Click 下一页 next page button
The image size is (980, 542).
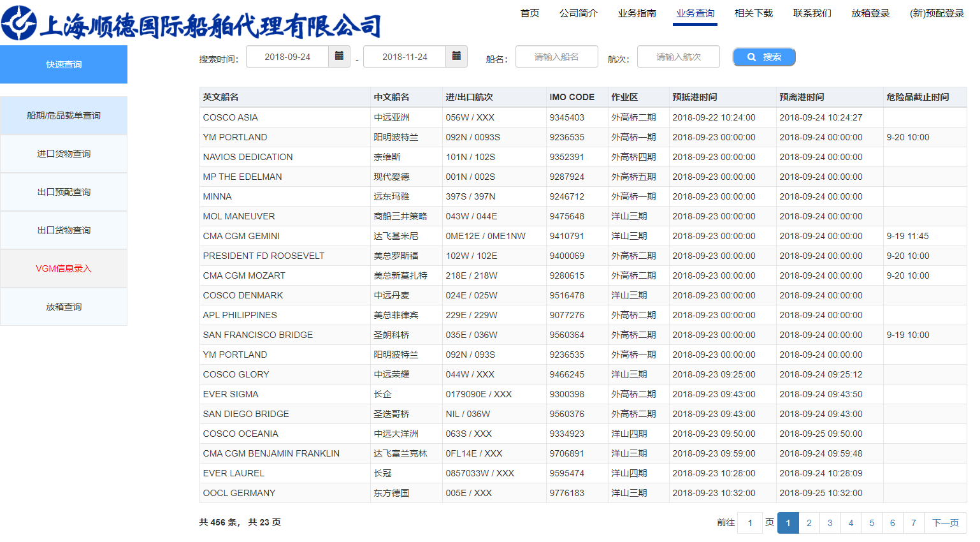coord(945,523)
